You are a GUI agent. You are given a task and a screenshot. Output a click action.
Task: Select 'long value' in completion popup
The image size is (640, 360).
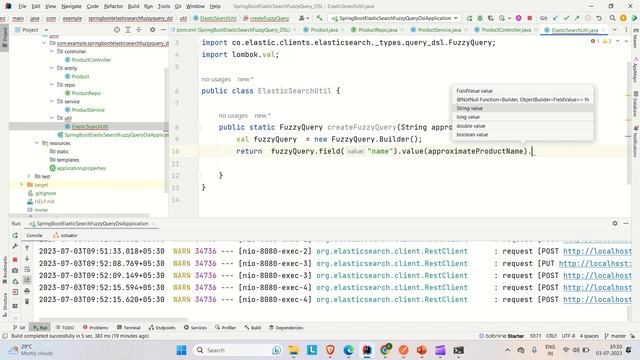point(523,117)
